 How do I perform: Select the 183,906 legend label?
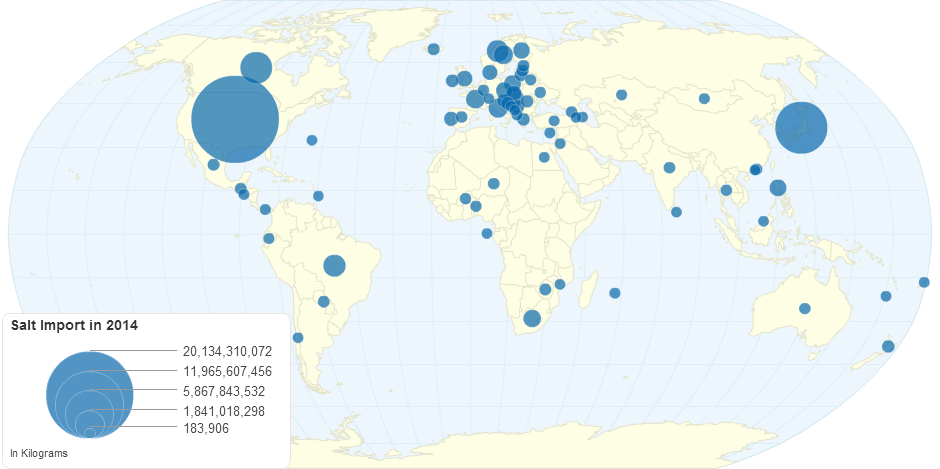[x=206, y=428]
